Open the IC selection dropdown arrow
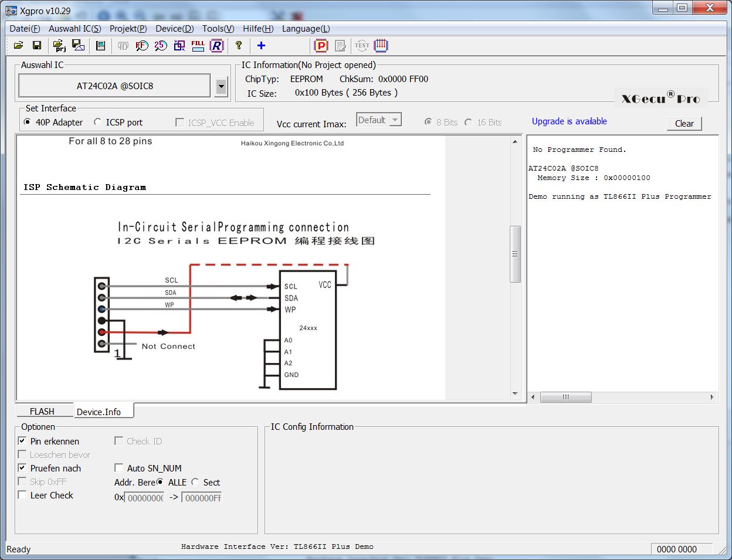 tap(221, 86)
